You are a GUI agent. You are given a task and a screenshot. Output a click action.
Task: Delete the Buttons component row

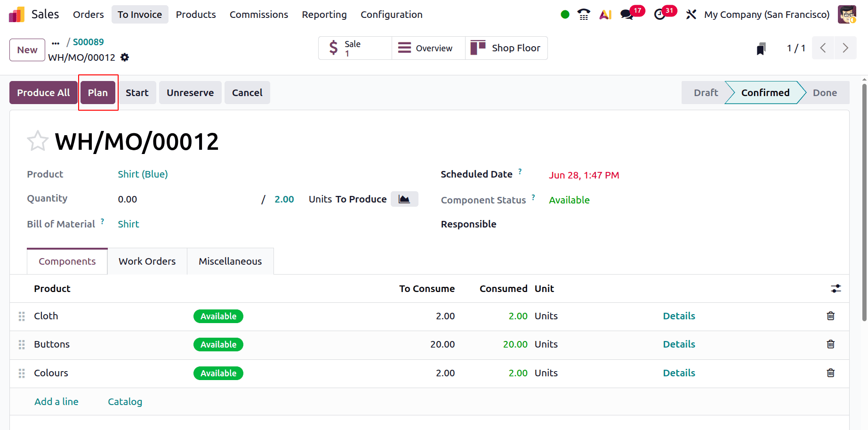tap(831, 344)
